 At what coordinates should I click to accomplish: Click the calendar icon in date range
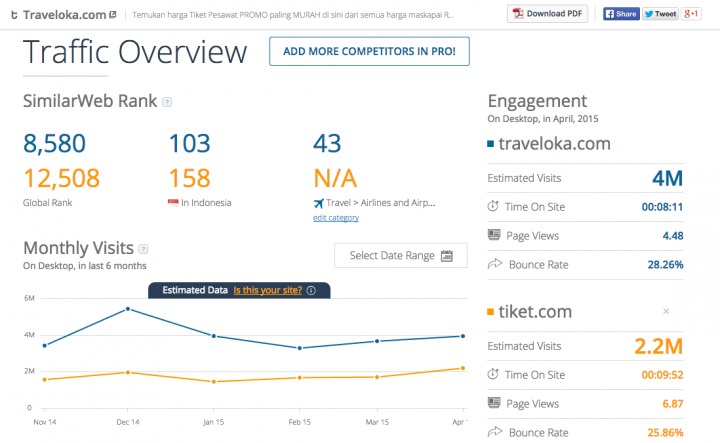446,256
